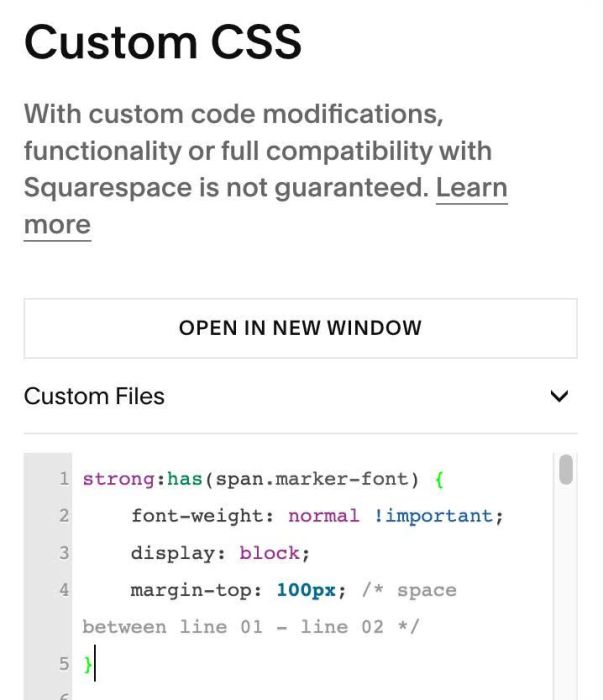Click the opening green brace on line 1
Screen dimensions: 603x700
[439, 479]
